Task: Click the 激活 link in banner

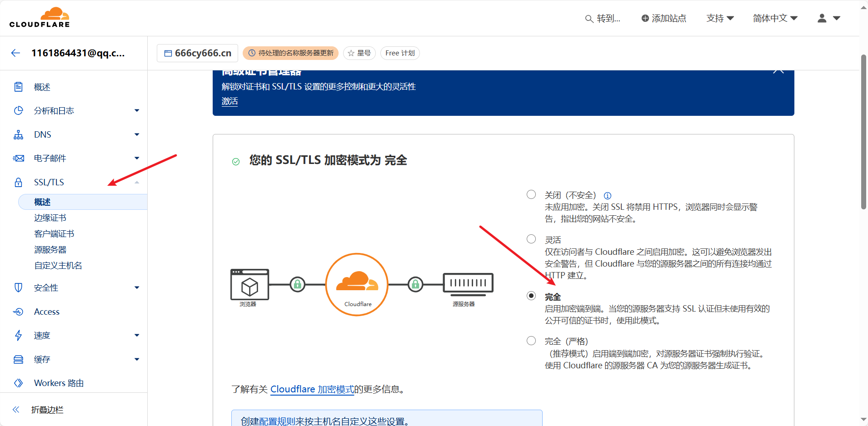Action: point(229,101)
